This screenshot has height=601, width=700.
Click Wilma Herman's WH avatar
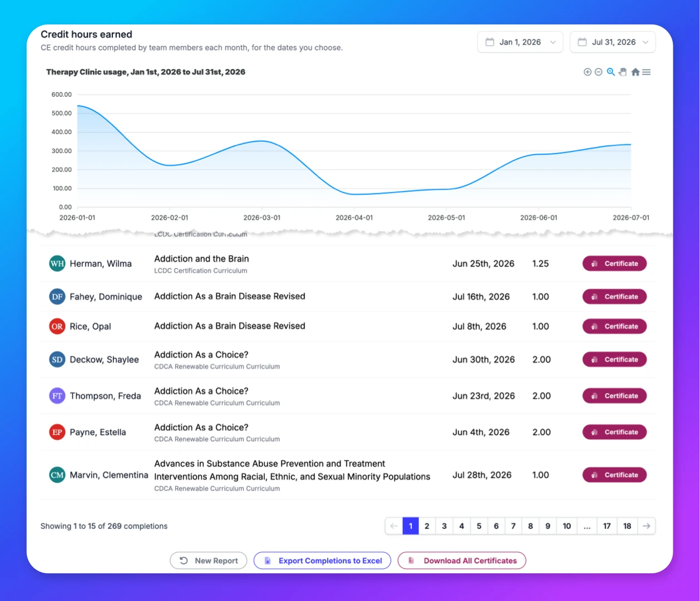pos(57,264)
